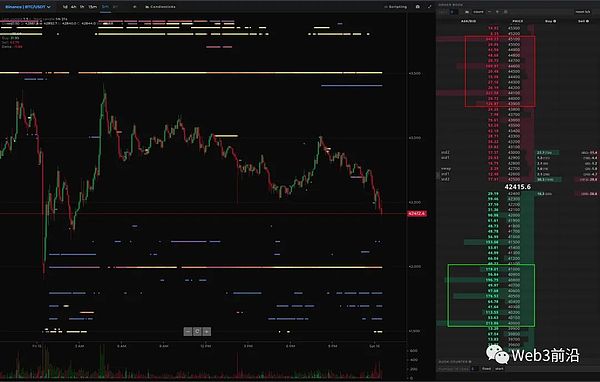This screenshot has height=382, width=600.
Task: Click the ASK/BID column header
Action: tap(469, 21)
